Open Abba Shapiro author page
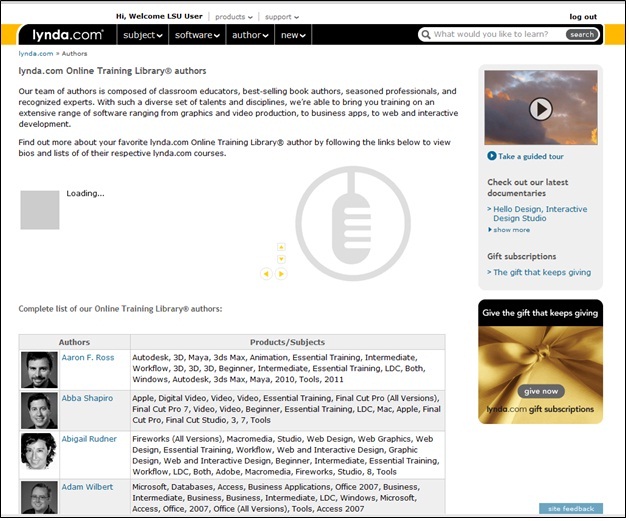The height and width of the screenshot is (521, 629). click(x=87, y=398)
